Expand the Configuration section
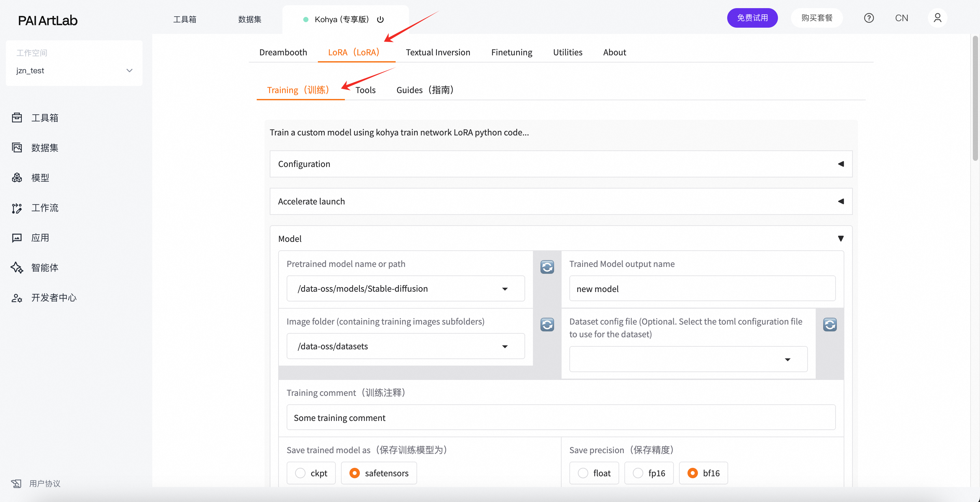 (x=561, y=164)
